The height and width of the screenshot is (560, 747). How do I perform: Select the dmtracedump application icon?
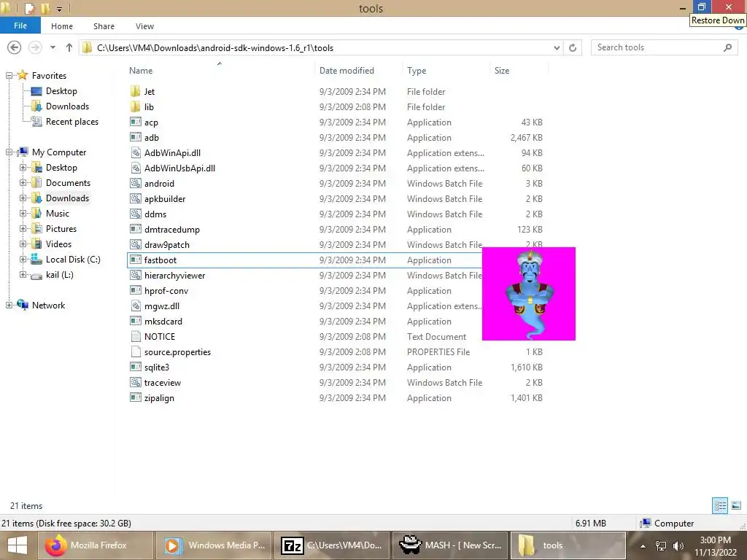(135, 229)
